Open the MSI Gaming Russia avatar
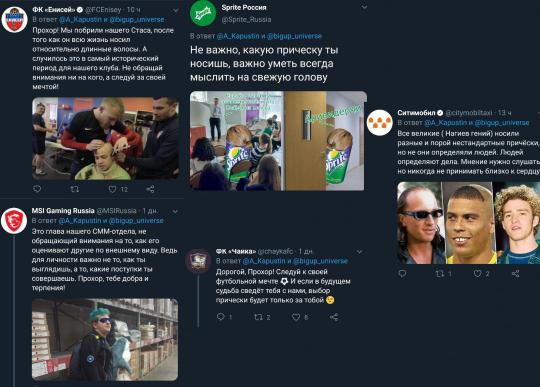 (x=14, y=221)
